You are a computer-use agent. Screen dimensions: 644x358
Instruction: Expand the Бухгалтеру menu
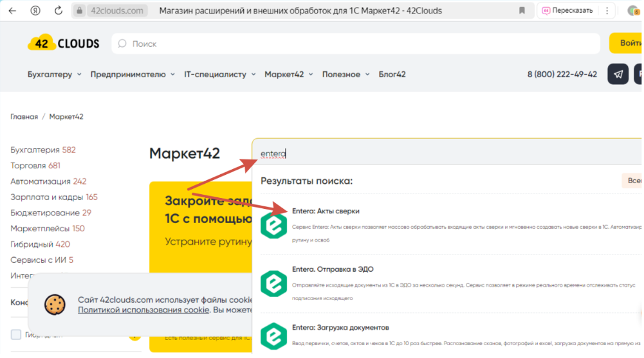(54, 74)
